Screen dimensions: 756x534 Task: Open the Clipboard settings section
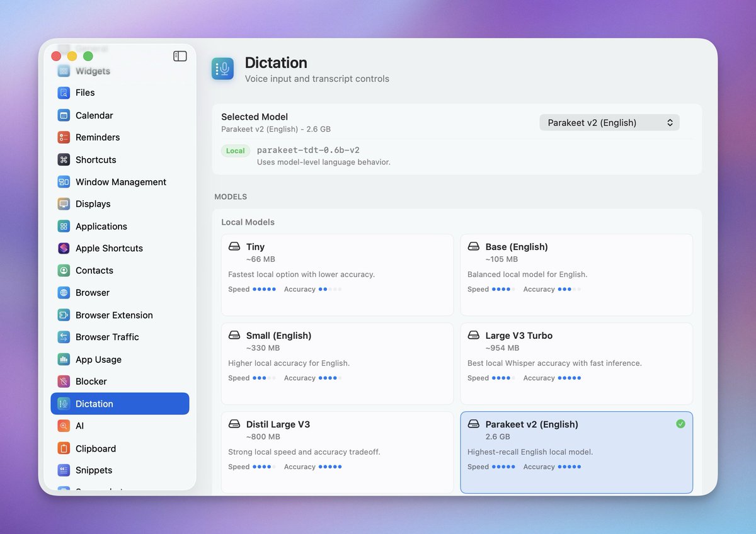[x=120, y=449]
